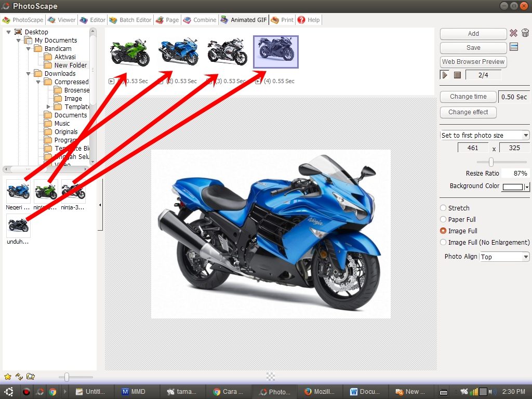
Task: Select the Image Full radio option
Action: pyautogui.click(x=443, y=231)
